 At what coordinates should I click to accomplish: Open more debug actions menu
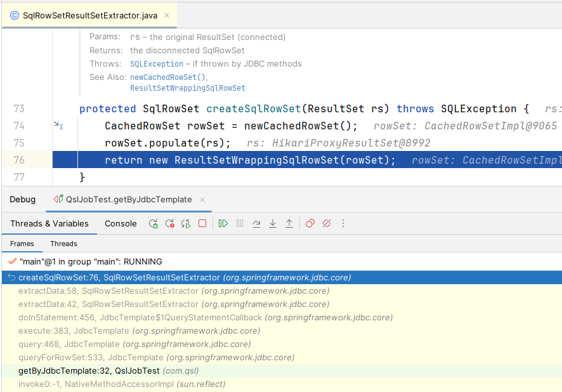coord(343,223)
